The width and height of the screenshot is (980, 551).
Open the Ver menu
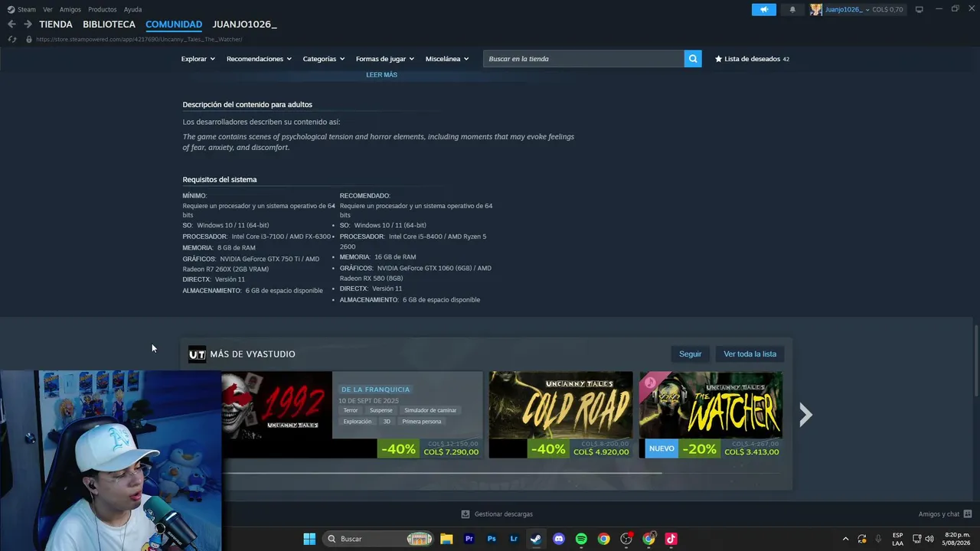48,9
